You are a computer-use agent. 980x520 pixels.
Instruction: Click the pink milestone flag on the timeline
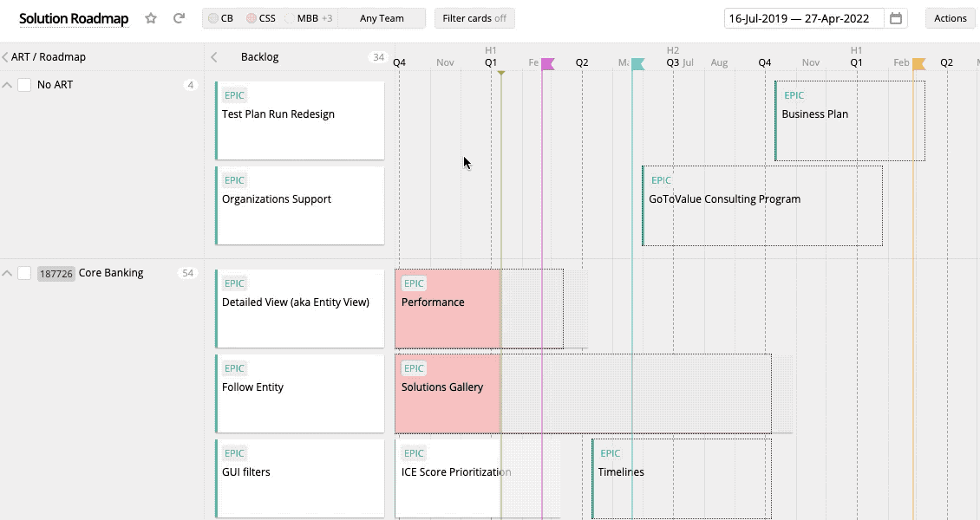pos(546,62)
